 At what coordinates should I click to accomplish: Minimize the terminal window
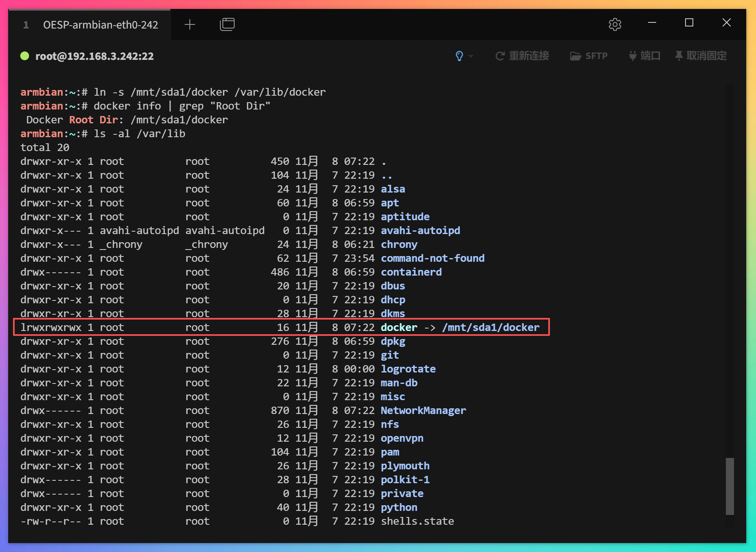tap(652, 23)
